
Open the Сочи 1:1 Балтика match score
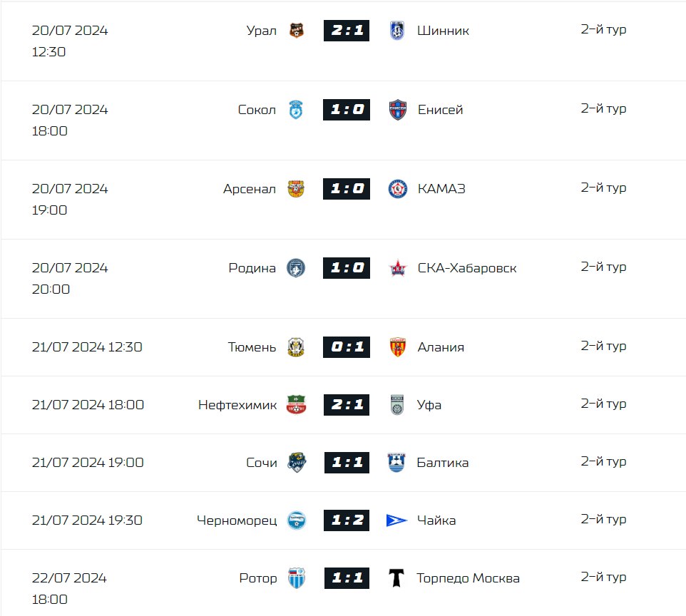(347, 463)
